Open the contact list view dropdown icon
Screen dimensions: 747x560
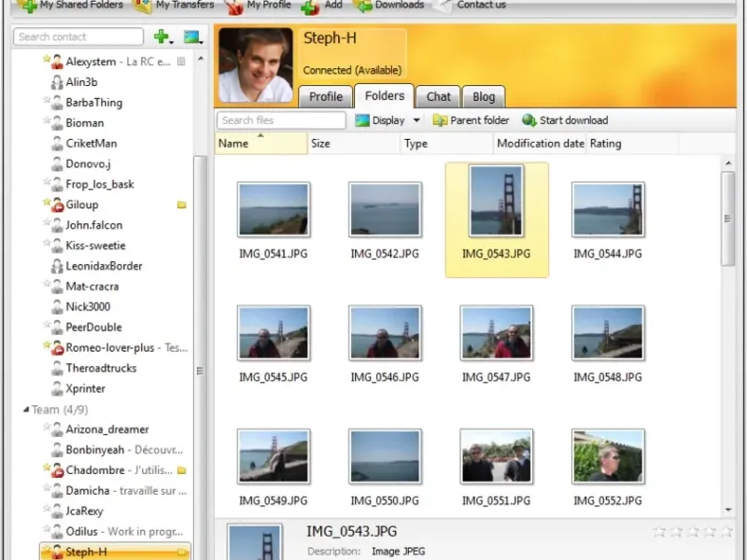(192, 37)
